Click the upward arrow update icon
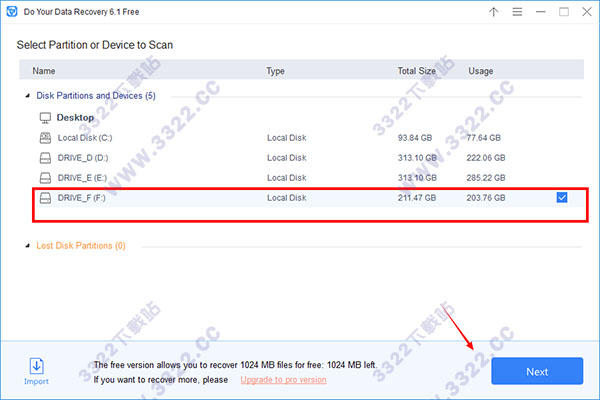Screen dimensions: 600x400 (494, 12)
